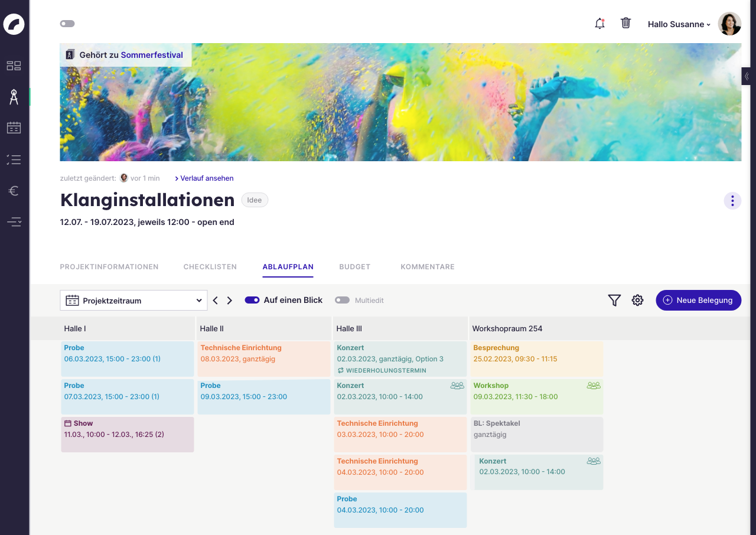Open the Projektzeitraum dropdown
756x535 pixels.
[133, 301]
